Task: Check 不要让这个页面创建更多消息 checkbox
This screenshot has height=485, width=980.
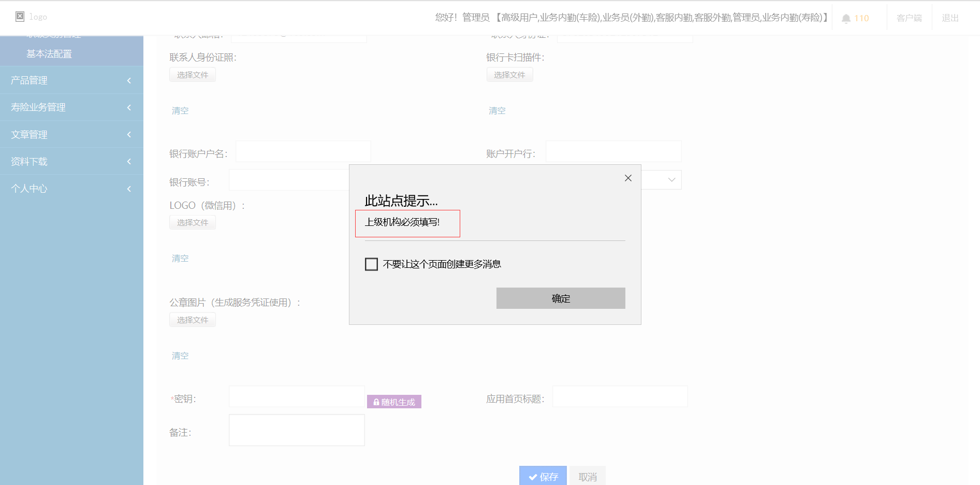Action: click(371, 264)
